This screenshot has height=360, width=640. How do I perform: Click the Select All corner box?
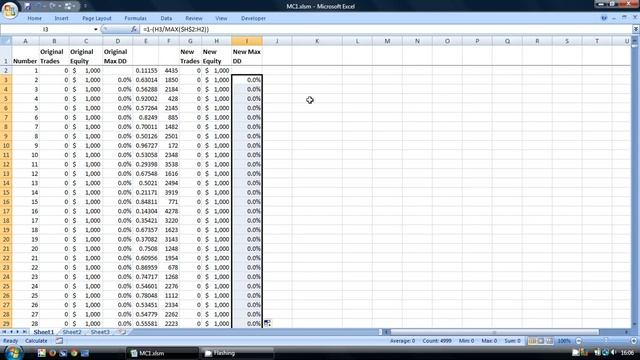pos(6,41)
